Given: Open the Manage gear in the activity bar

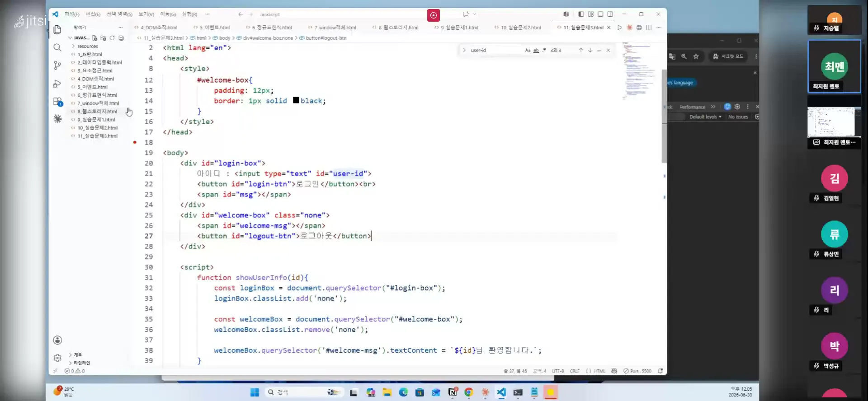Looking at the screenshot, I should [57, 358].
